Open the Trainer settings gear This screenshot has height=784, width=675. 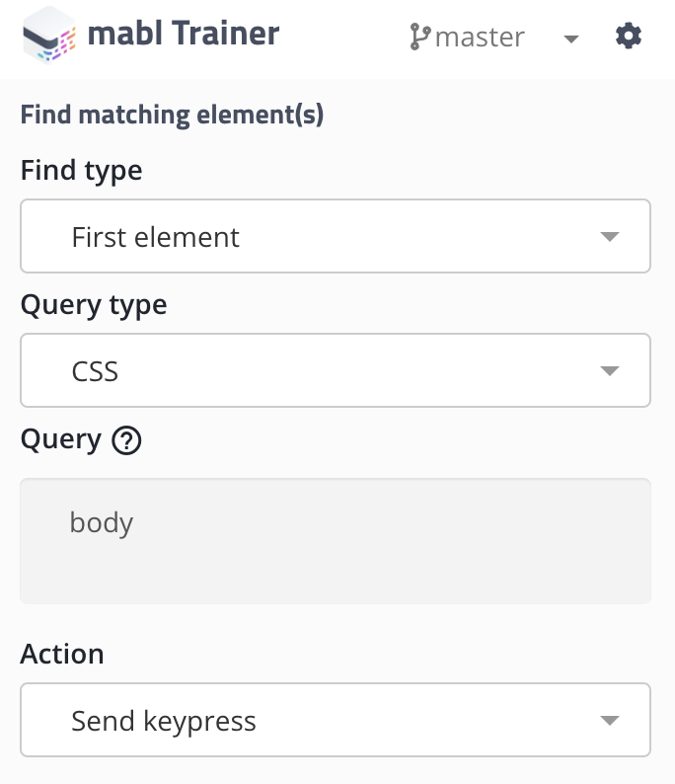pyautogui.click(x=629, y=38)
